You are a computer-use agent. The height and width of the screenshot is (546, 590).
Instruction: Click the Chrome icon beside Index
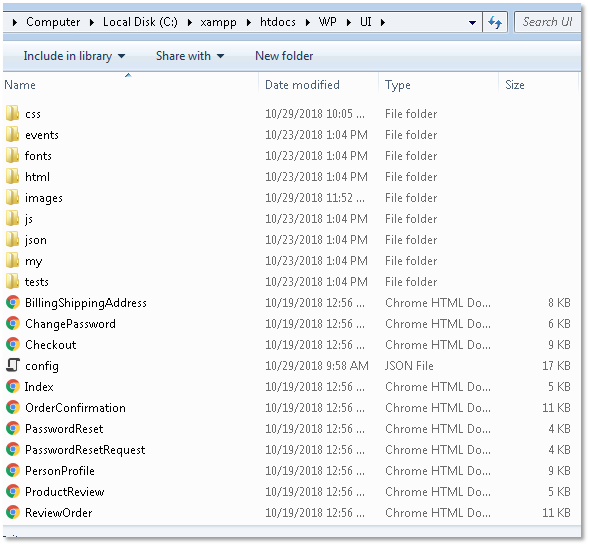pos(12,386)
